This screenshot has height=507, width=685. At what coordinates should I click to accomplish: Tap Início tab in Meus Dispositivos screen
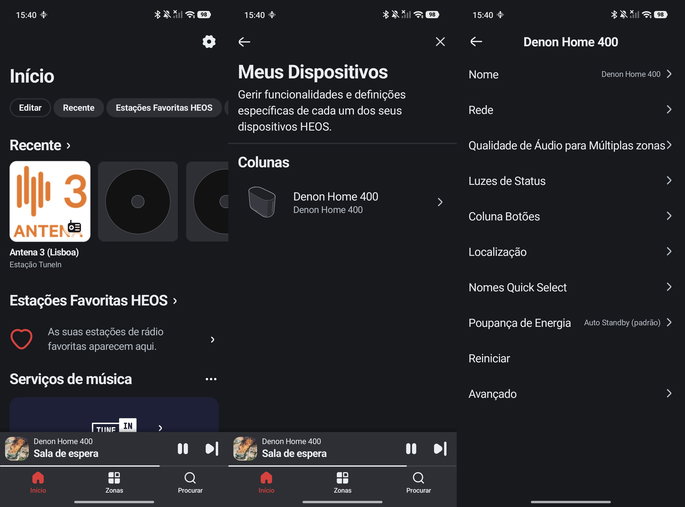266,482
